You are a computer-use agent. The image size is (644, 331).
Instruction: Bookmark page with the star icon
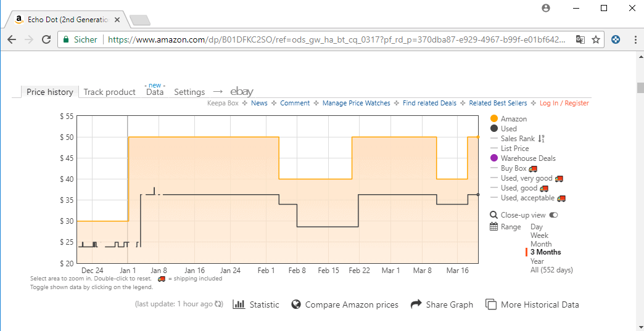coord(595,39)
